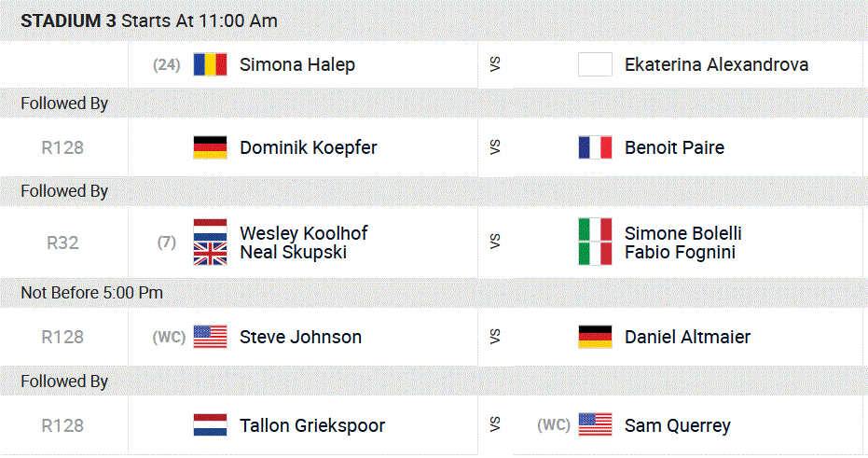Click the British flag beside Neal Skupski
This screenshot has height=458, width=868.
[210, 254]
